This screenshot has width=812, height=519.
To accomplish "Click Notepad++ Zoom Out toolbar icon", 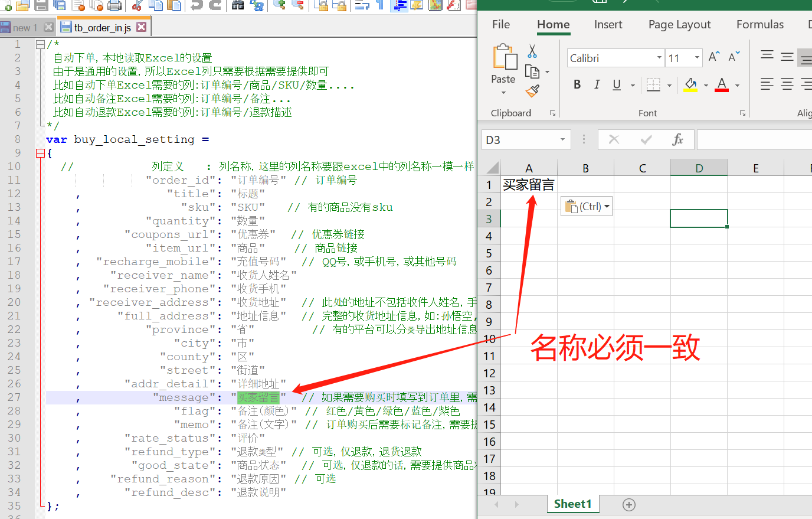I will [298, 5].
